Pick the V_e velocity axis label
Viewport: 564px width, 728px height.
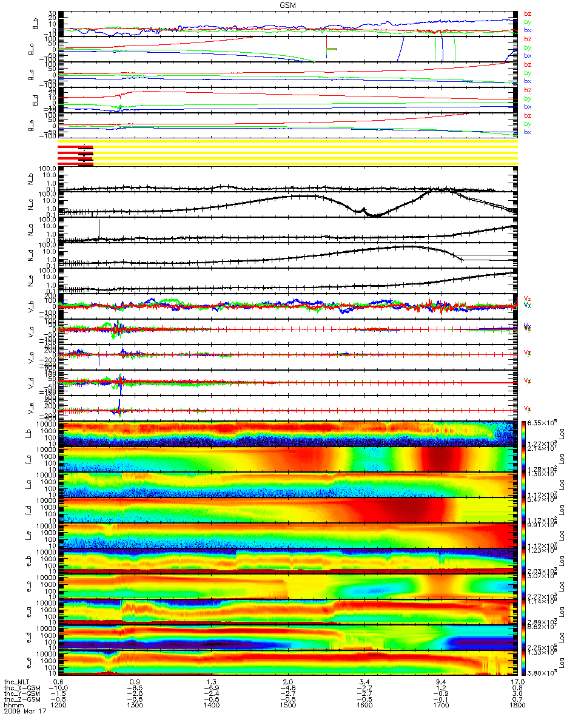30,409
